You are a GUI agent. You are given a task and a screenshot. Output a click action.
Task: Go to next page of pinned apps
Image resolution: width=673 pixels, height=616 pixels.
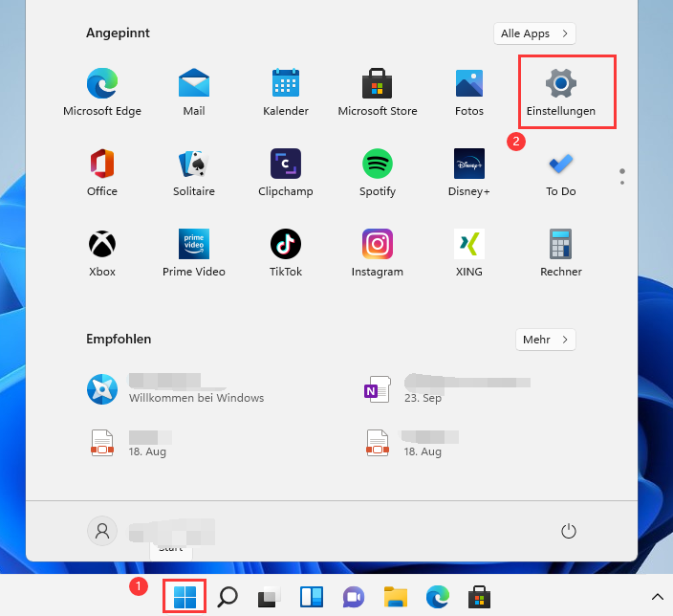coord(622,183)
